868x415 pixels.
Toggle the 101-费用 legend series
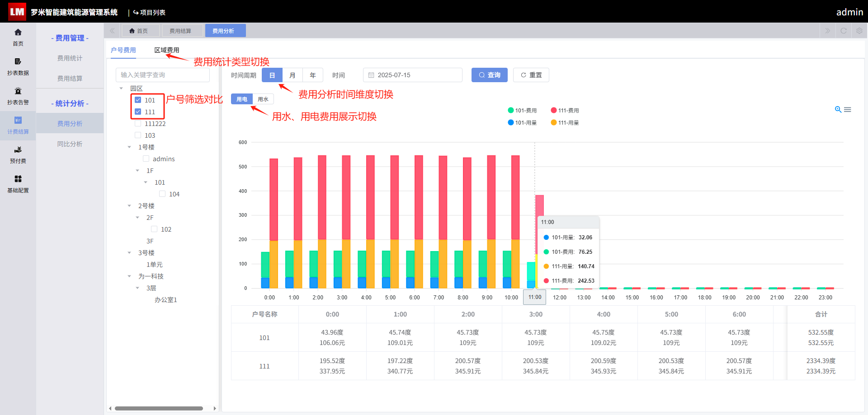click(x=522, y=110)
